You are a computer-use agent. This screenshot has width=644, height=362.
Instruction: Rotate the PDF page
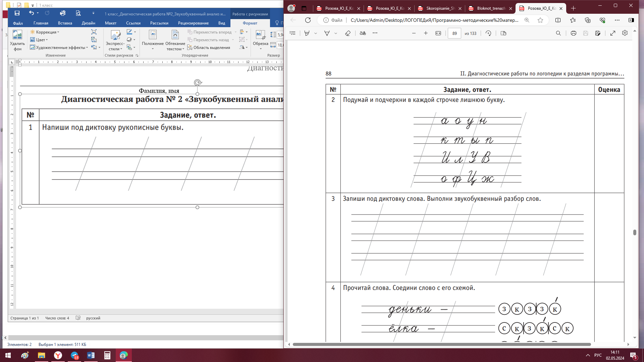[488, 33]
